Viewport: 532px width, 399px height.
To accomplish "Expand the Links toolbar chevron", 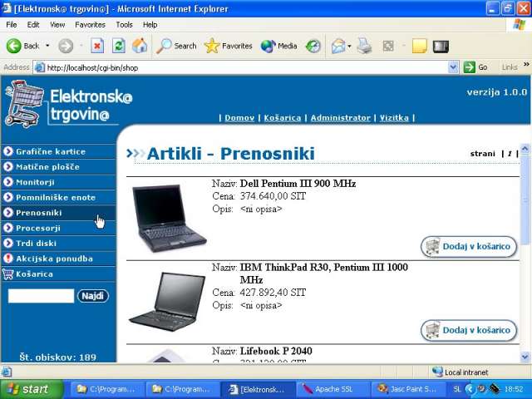I will (526, 64).
